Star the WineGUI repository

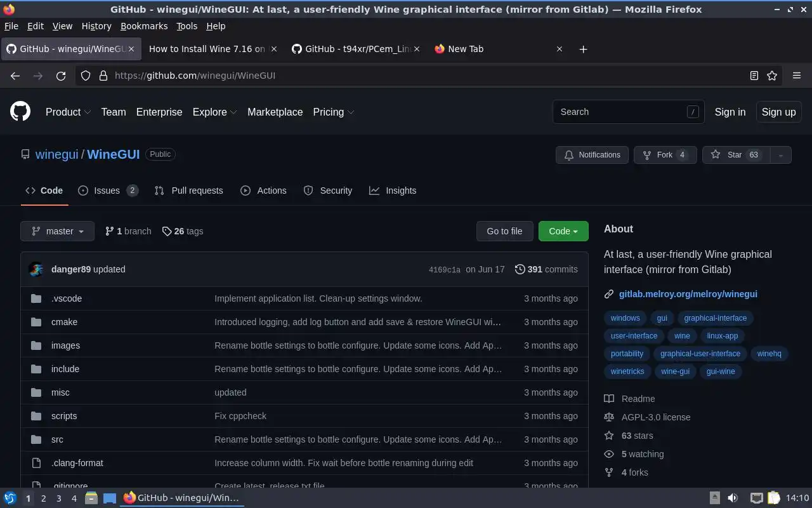coord(736,155)
